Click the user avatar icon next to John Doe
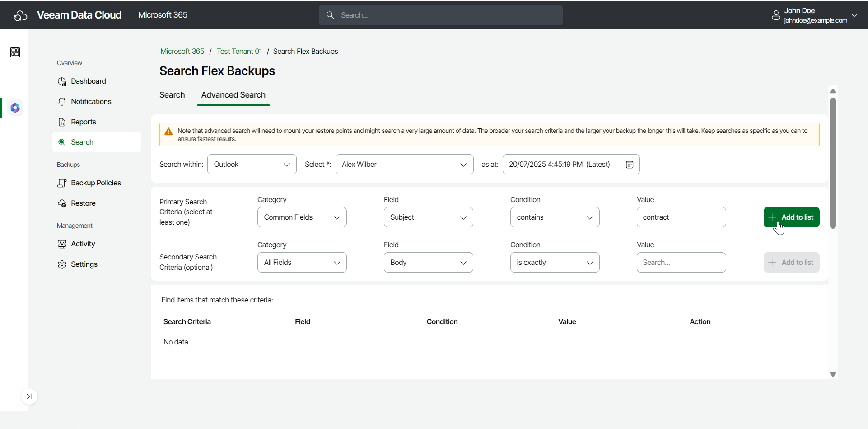Image resolution: width=868 pixels, height=429 pixels. 776,15
